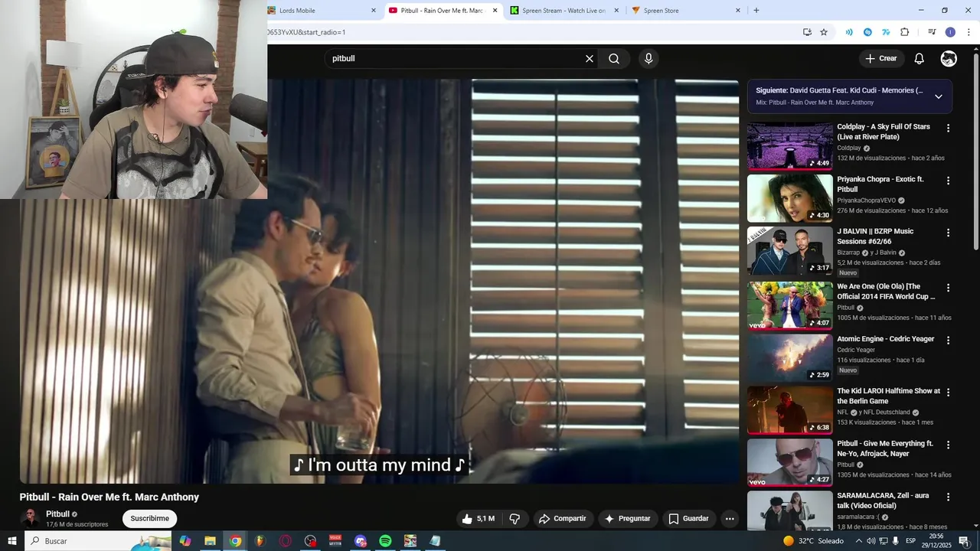
Task: Open options for SARAMALACARA aura talk video
Action: click(x=948, y=497)
